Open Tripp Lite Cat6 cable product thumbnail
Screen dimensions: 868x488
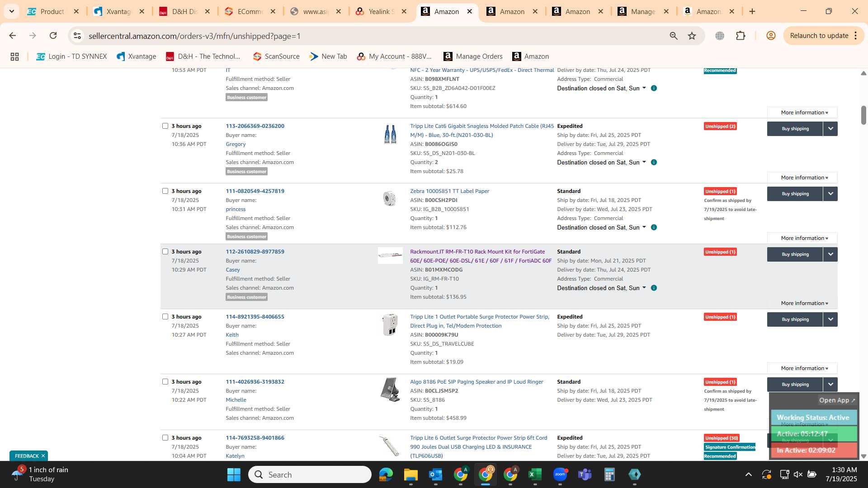click(390, 134)
